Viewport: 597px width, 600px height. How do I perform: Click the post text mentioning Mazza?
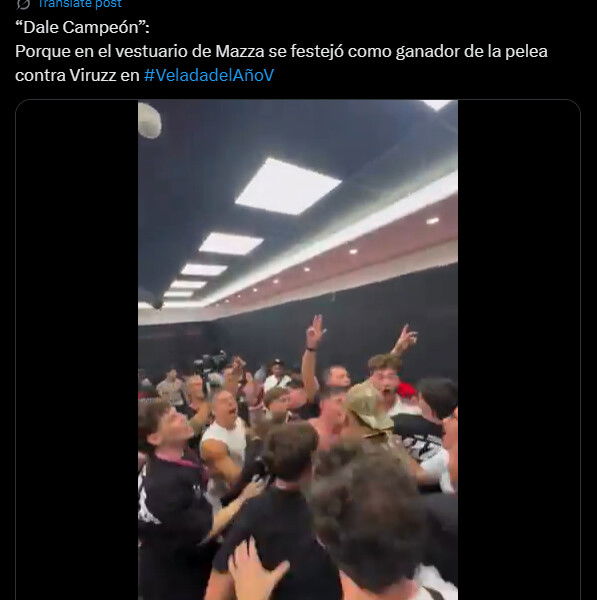(281, 51)
